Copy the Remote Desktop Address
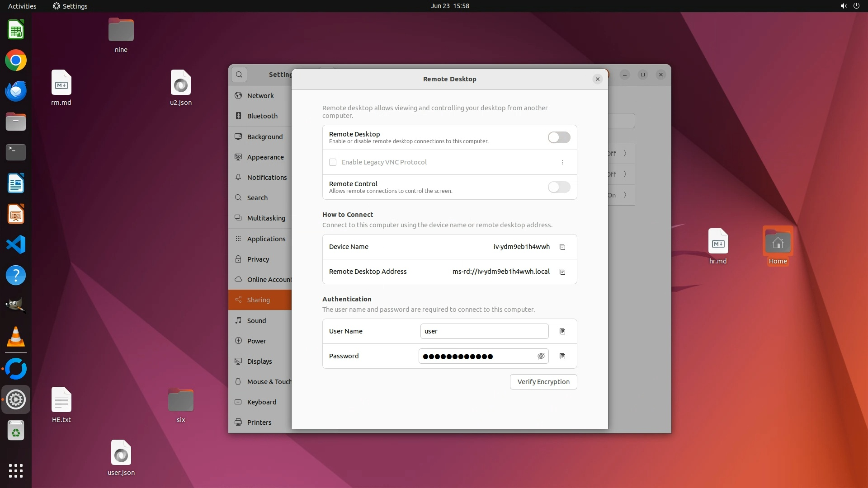This screenshot has height=488, width=868. (562, 272)
